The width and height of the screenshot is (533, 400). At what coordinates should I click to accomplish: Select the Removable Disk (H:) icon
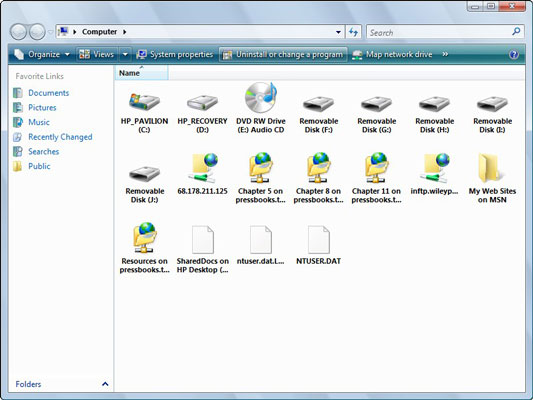[434, 103]
